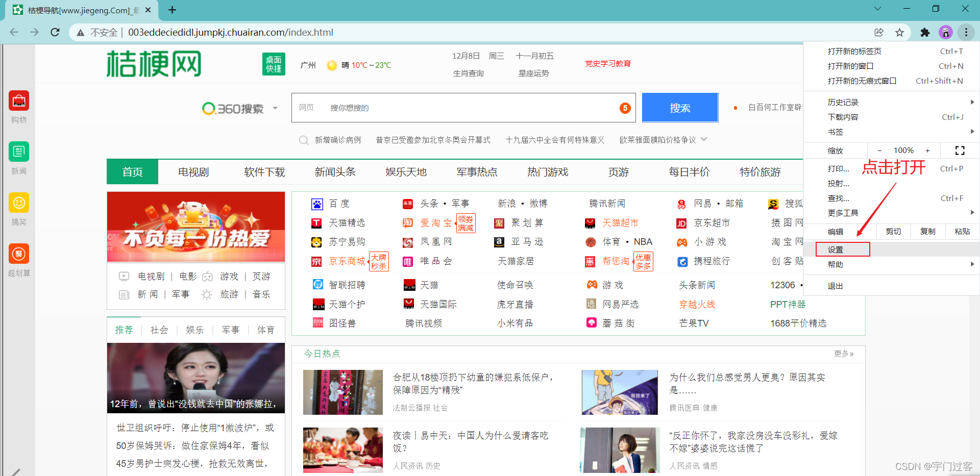This screenshot has width=980, height=476.
Task: Expand the 更多工具 submenu
Action: pos(972,212)
